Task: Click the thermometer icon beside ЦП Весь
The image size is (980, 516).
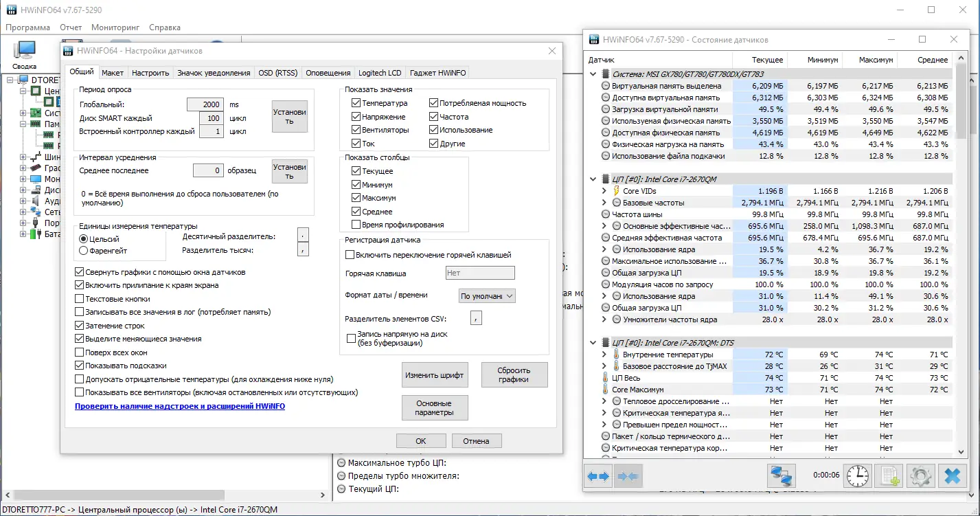Action: 606,378
